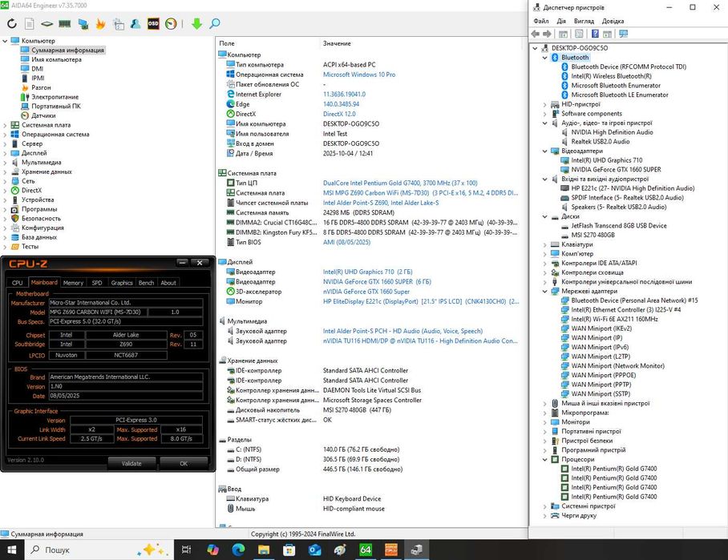Click the Microsoft Windows 10 Pro link
This screenshot has width=728, height=560.
(x=358, y=75)
